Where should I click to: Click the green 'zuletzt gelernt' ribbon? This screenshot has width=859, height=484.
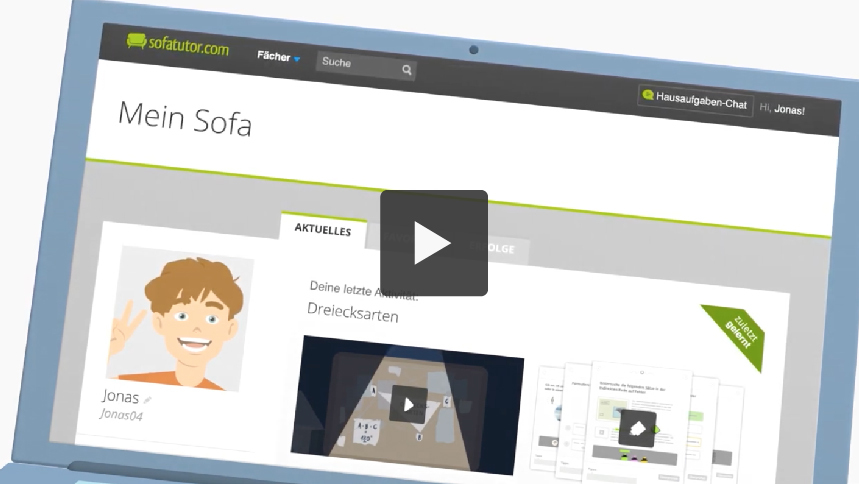click(738, 332)
